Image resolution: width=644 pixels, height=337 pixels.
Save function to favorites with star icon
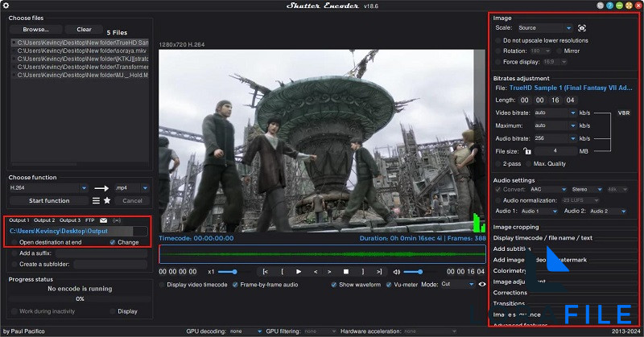point(107,200)
